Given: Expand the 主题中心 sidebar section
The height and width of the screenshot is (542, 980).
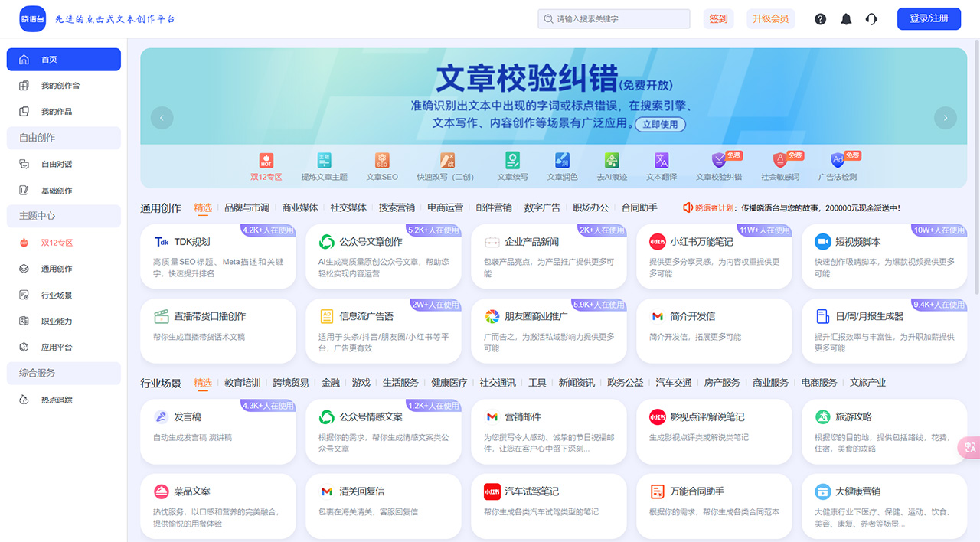Looking at the screenshot, I should click(x=63, y=216).
